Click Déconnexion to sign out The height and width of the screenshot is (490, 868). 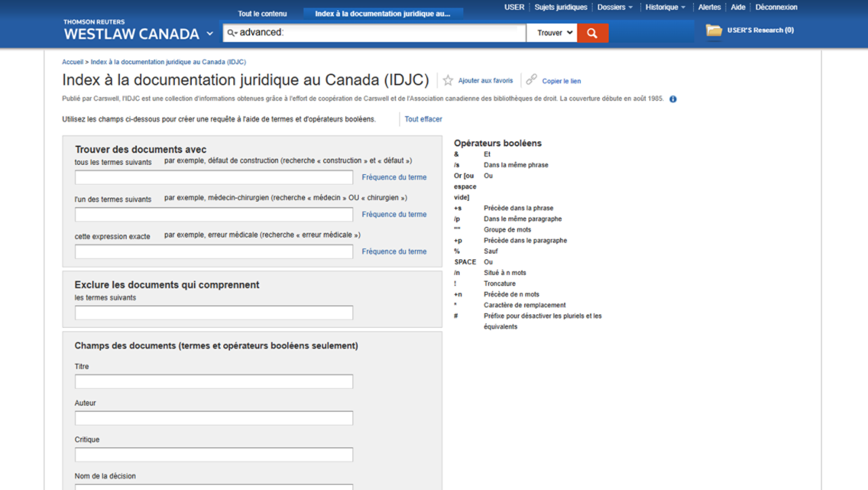point(776,7)
